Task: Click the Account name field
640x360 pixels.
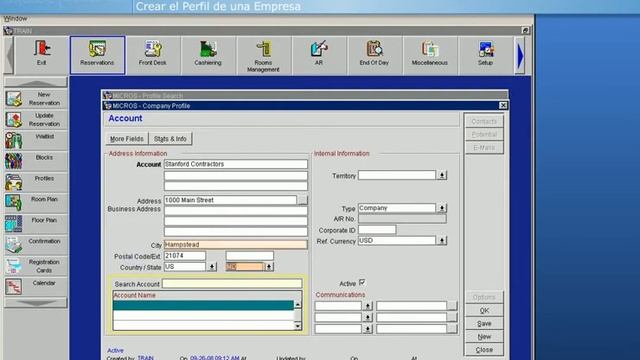Action: click(236, 164)
